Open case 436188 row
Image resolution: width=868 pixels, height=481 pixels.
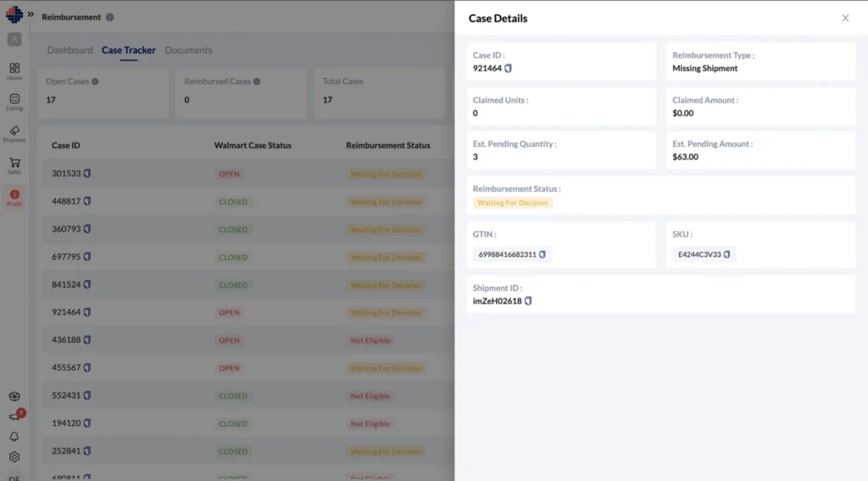248,339
